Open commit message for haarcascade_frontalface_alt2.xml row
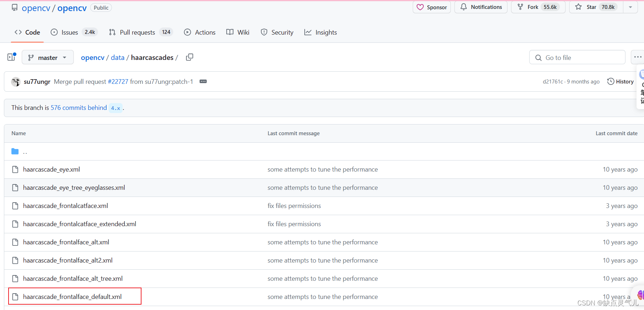Image resolution: width=644 pixels, height=310 pixels. pos(323,260)
